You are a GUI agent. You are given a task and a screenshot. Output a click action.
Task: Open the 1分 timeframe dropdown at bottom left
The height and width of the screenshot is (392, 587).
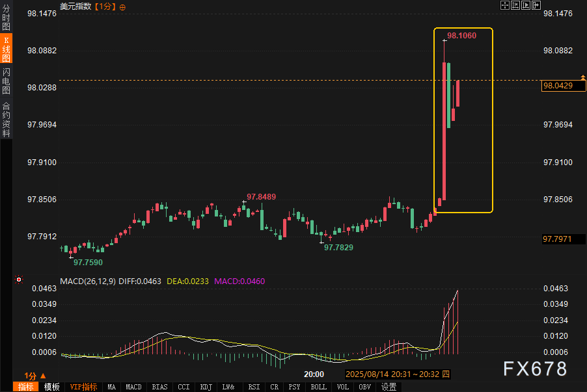pyautogui.click(x=35, y=376)
